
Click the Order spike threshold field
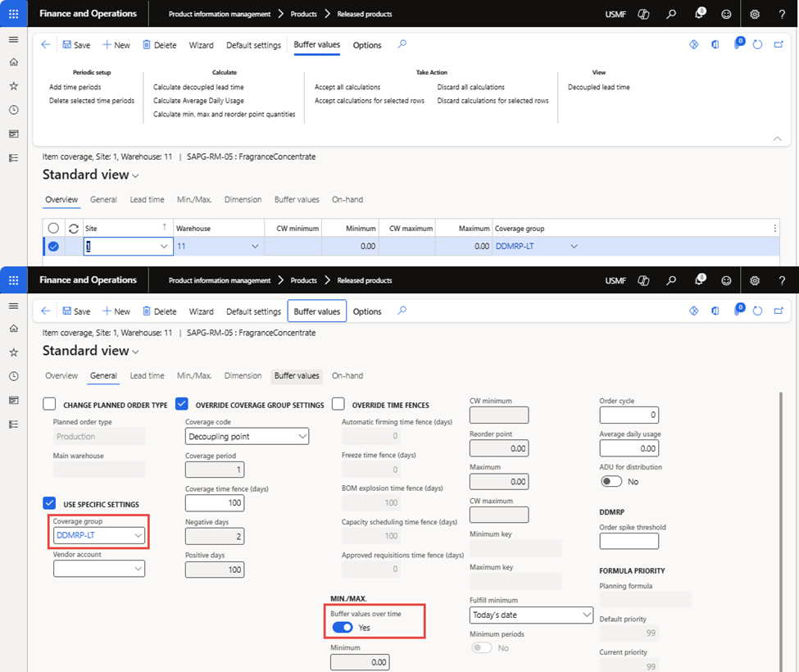(629, 541)
